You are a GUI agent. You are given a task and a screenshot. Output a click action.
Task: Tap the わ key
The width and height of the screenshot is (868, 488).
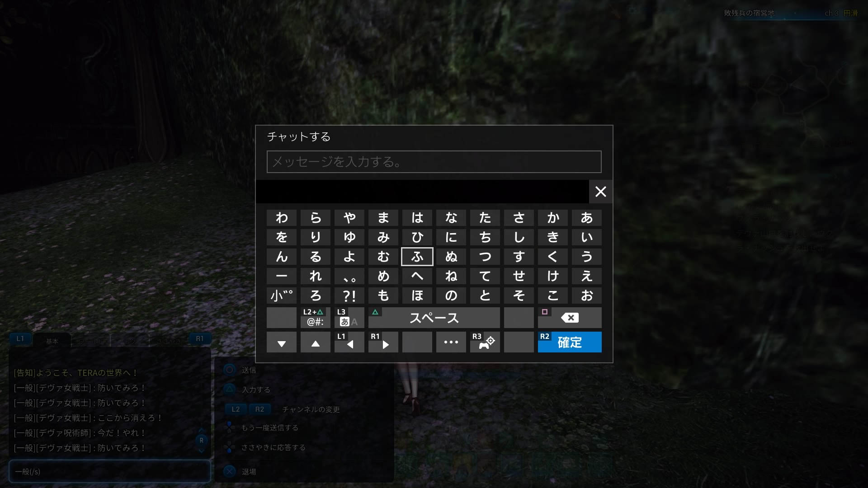click(x=282, y=218)
